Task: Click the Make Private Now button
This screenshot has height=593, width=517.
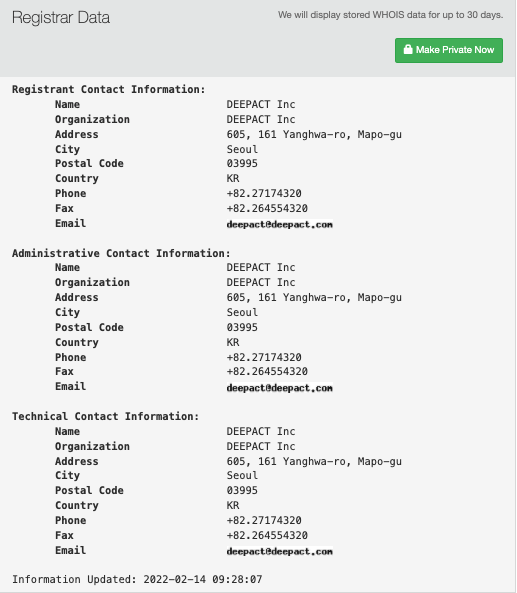Action: click(449, 50)
